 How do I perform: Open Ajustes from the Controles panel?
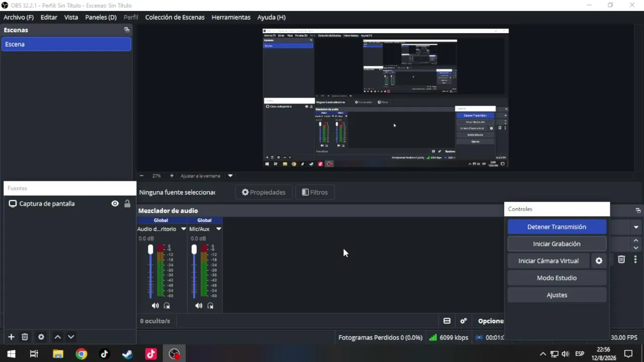pos(556,295)
